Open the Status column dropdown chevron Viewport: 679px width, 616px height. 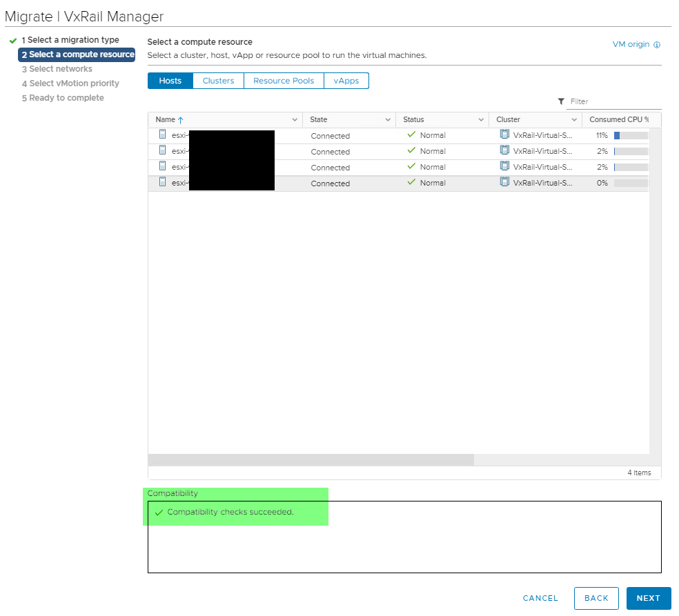481,120
